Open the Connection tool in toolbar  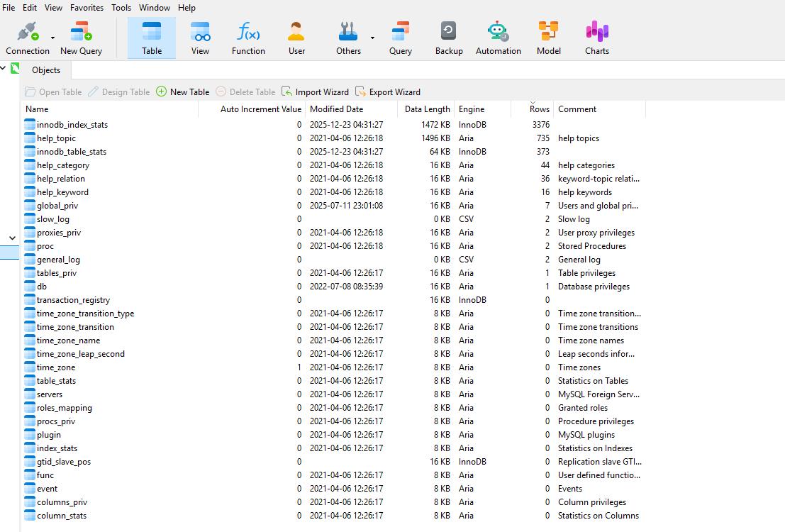tap(27, 38)
